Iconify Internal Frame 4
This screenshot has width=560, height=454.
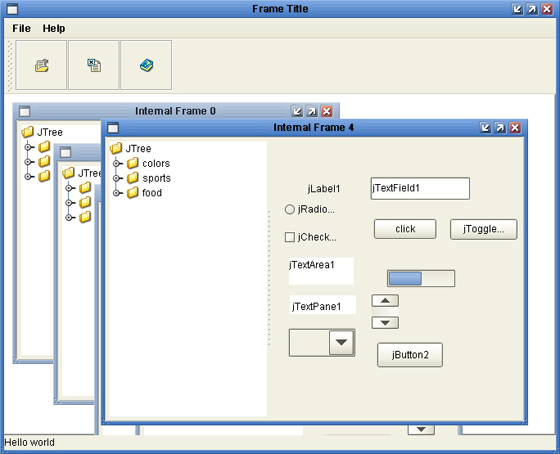pos(485,128)
